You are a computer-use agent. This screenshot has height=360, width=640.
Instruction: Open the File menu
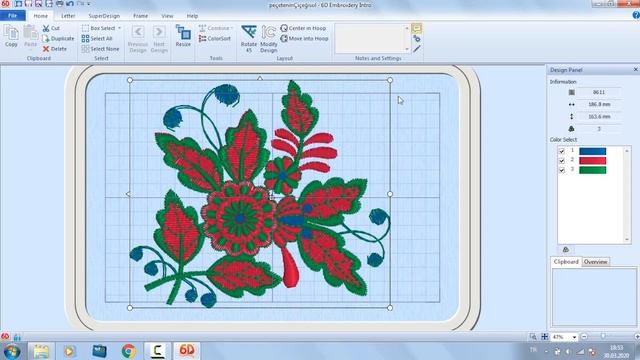(13, 16)
